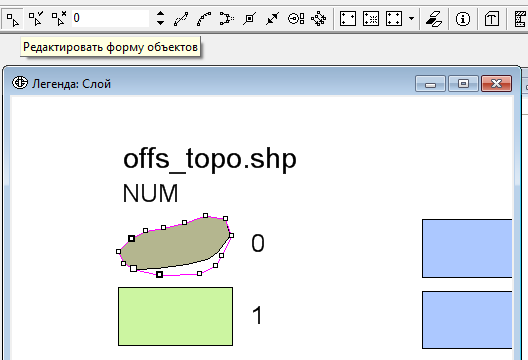The image size is (528, 360).
Task: Select the edit object shape tool
Action: point(12,19)
